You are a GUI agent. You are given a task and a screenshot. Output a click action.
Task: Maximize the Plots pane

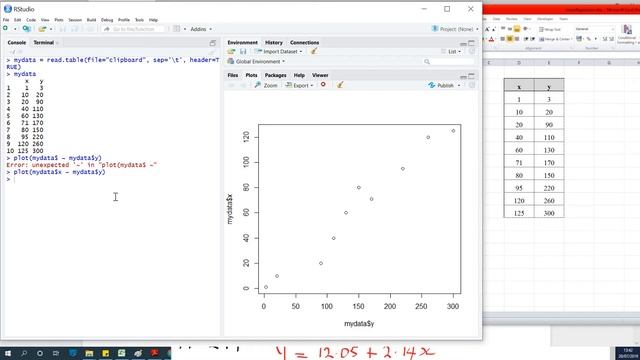coord(471,76)
